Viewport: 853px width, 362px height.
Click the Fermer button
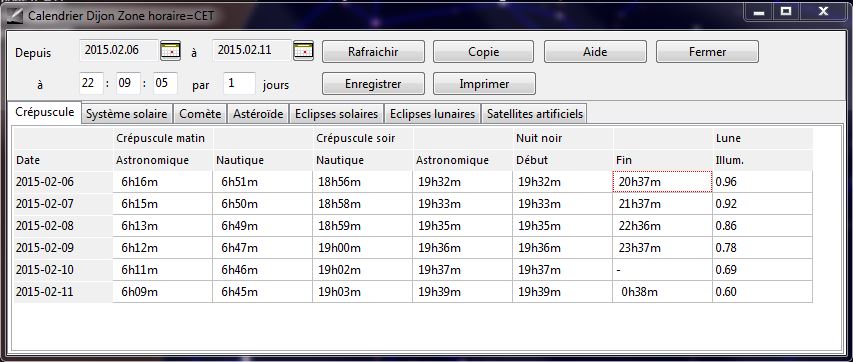pyautogui.click(x=707, y=52)
